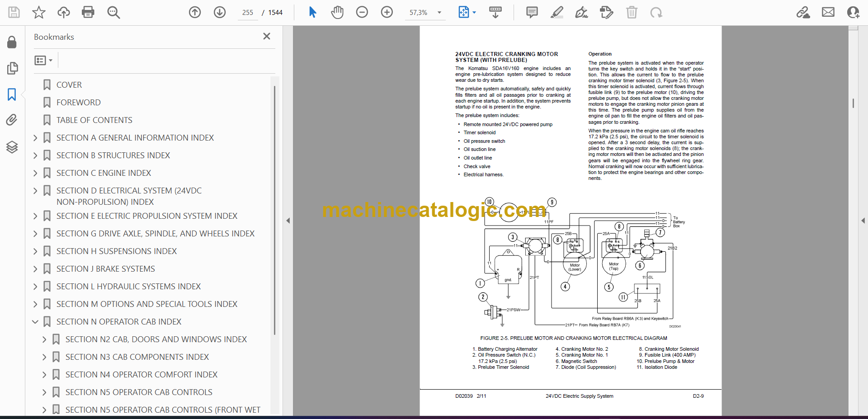Open the Layers panel
The image size is (868, 419).
click(x=12, y=147)
